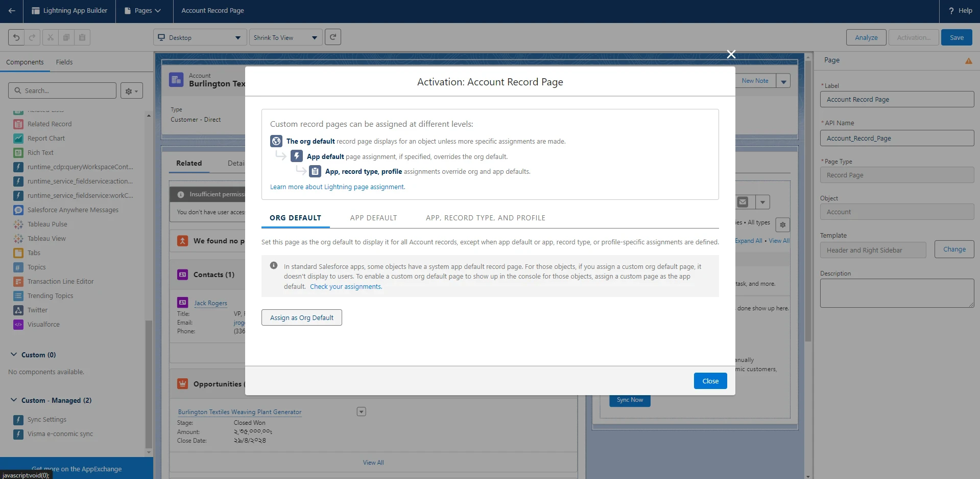Open the component search settings gear dropdown
This screenshot has height=479, width=980.
coord(132,91)
